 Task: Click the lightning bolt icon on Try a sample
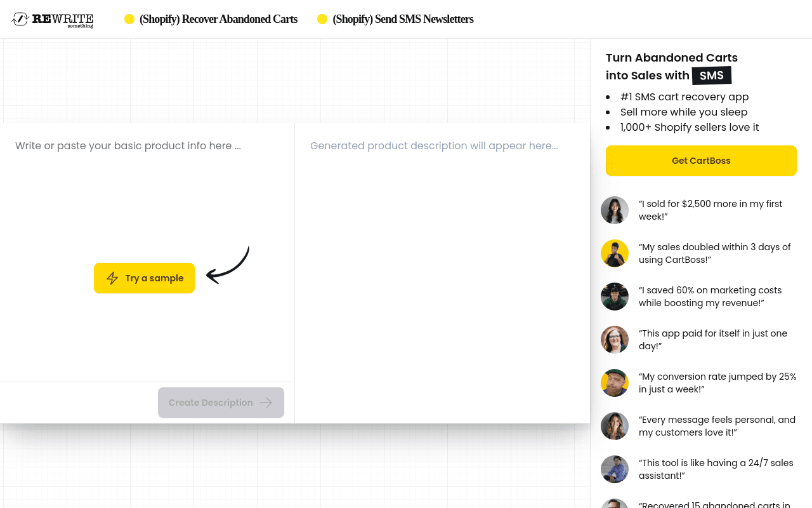pyautogui.click(x=112, y=278)
